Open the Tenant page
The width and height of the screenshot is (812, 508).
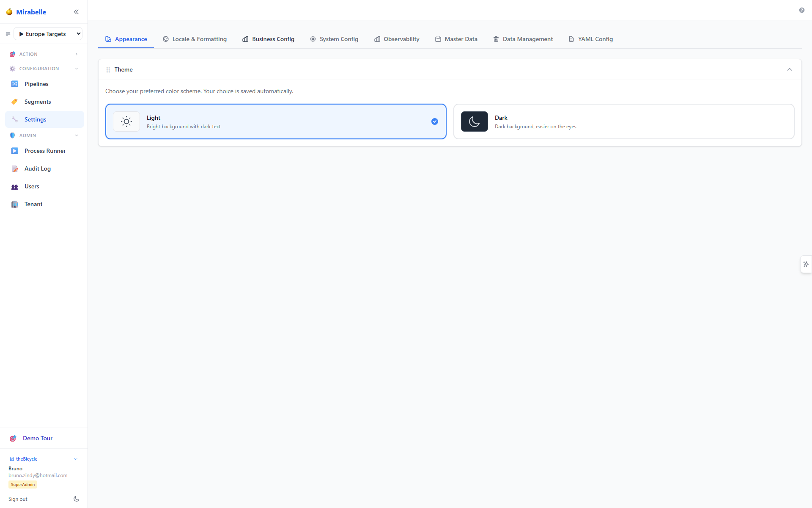44,204
